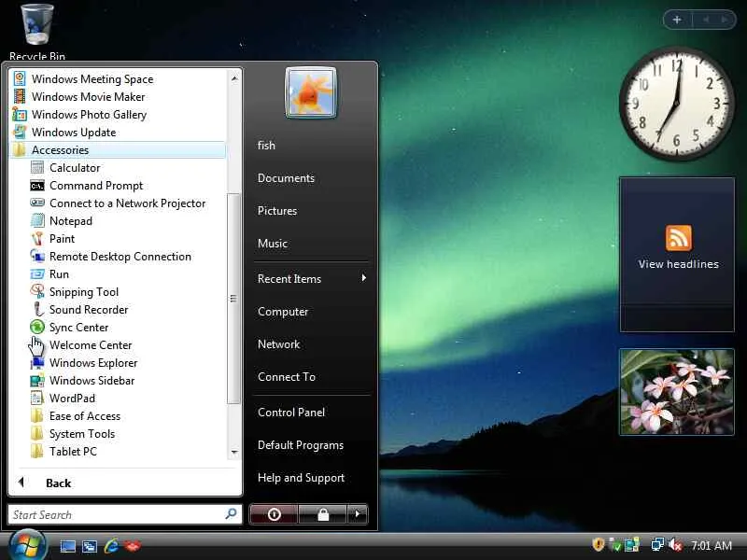
Task: Launch Windows Explorer icon
Action: click(37, 362)
